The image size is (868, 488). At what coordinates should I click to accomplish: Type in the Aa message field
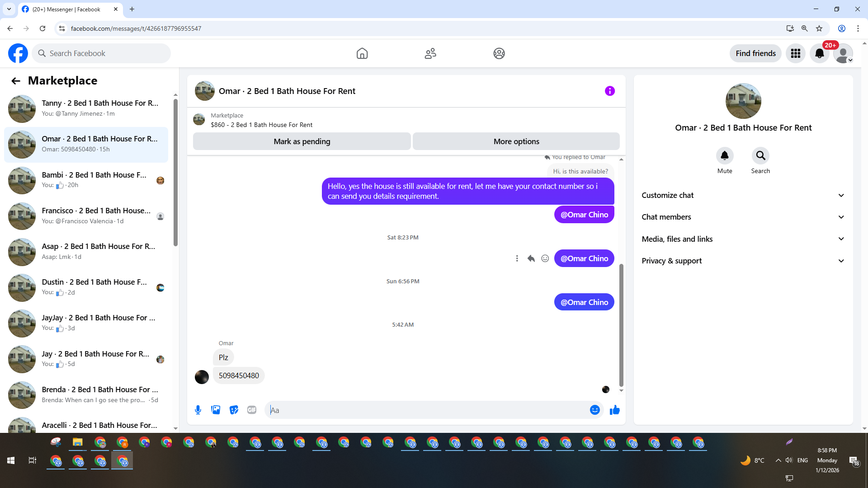pyautogui.click(x=425, y=410)
